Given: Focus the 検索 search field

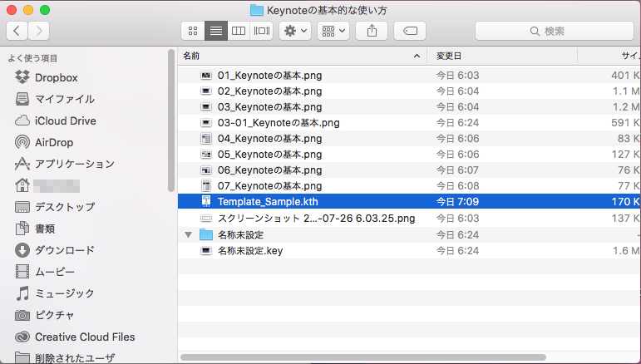Looking at the screenshot, I should (555, 31).
